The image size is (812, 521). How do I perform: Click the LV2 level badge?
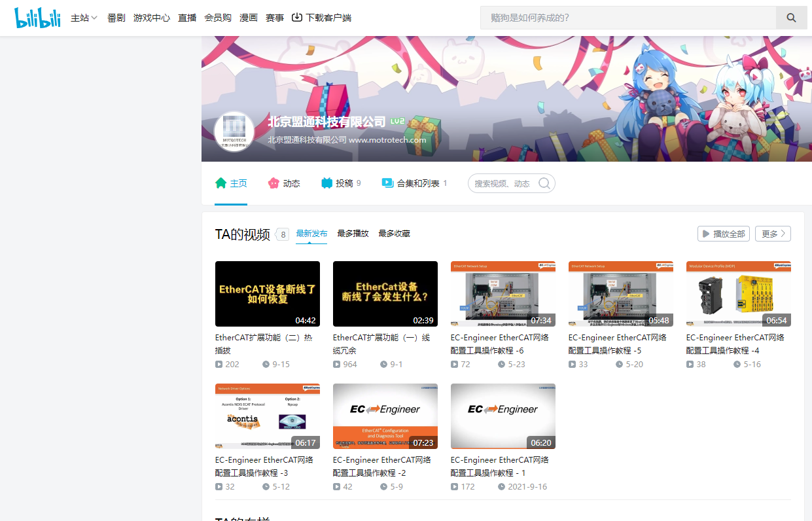(x=397, y=121)
